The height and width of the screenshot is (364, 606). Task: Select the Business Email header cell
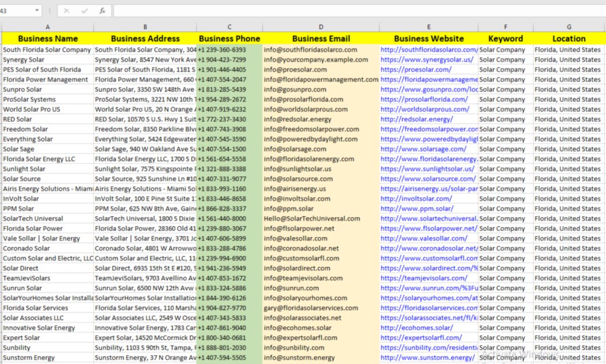tap(321, 39)
